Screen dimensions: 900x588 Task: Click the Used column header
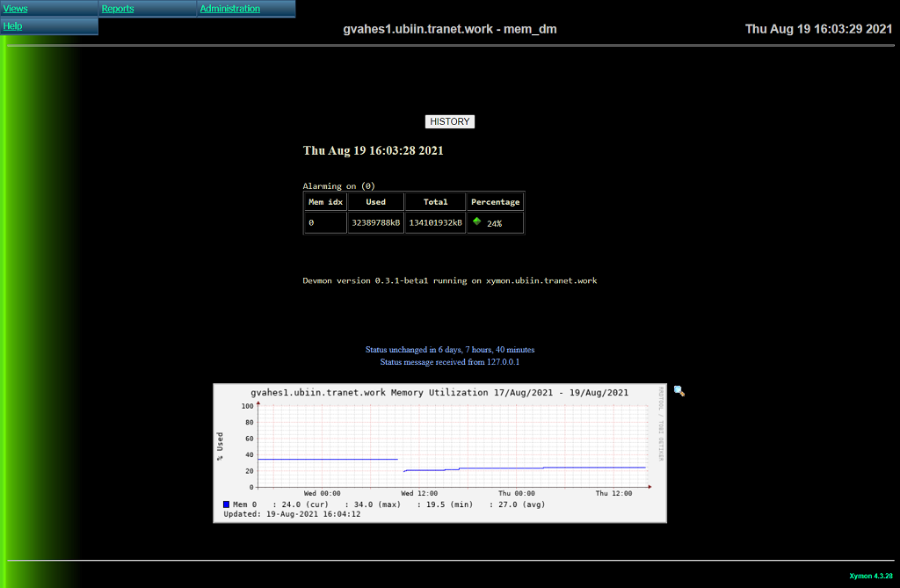[x=375, y=202]
